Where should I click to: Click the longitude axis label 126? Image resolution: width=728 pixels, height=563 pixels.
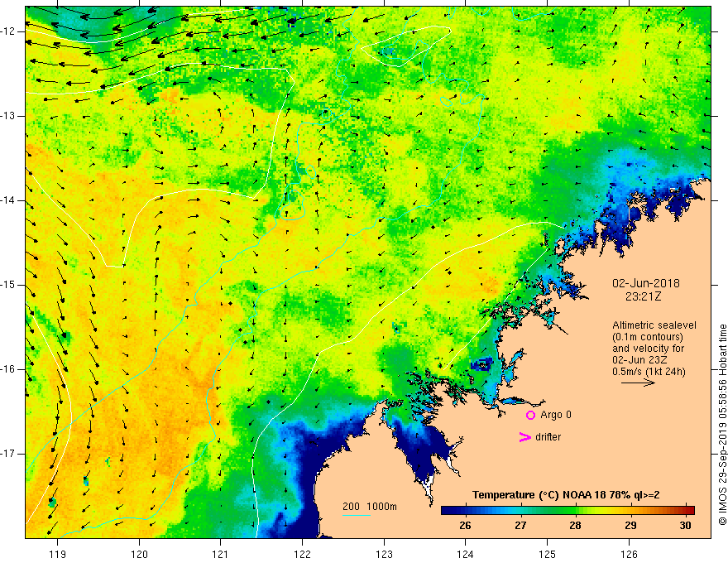coord(629,554)
